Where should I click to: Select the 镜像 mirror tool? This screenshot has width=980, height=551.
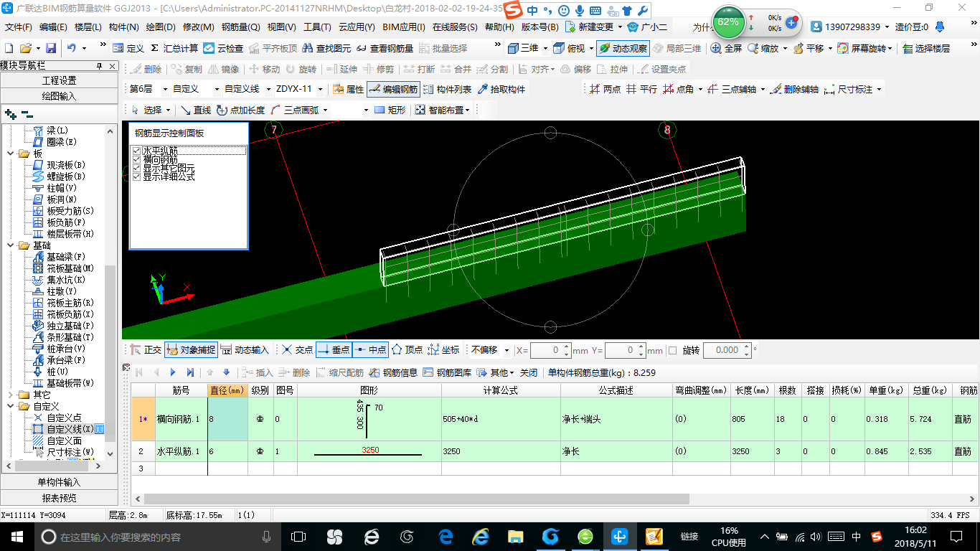tap(224, 70)
